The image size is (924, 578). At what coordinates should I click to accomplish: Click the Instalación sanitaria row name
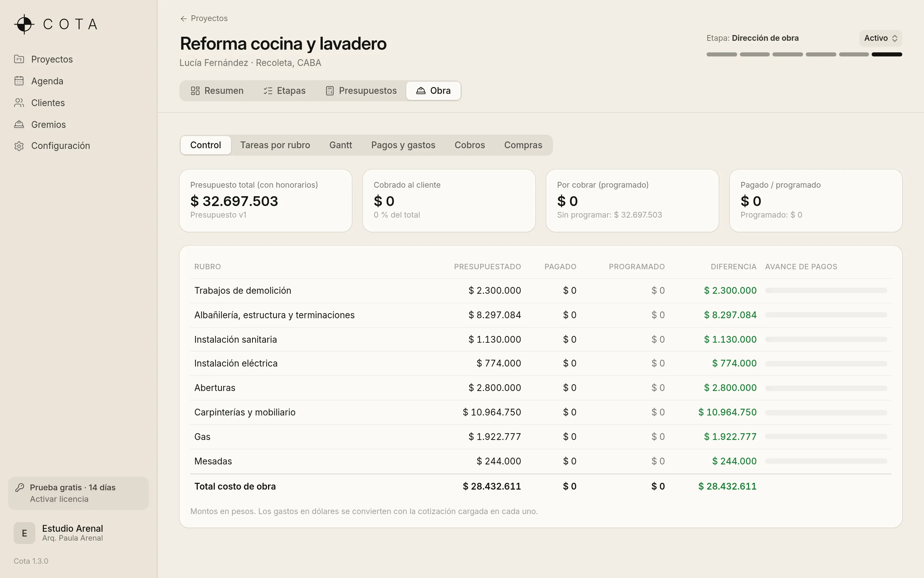click(x=235, y=339)
